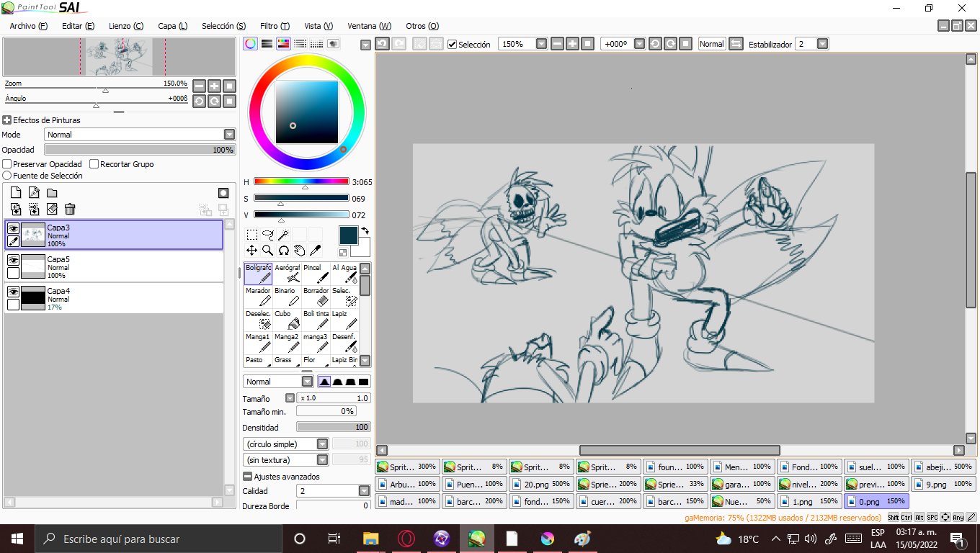Click the undo arrow in top toolbar
980x553 pixels.
[x=382, y=44]
